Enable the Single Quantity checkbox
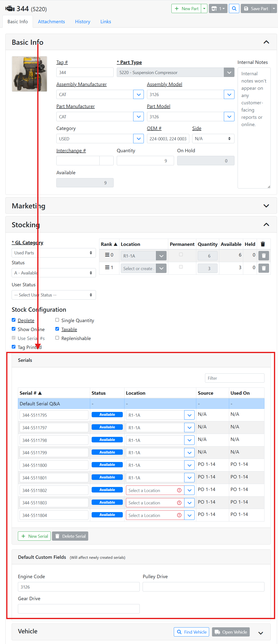The height and width of the screenshot is (644, 278). pyautogui.click(x=57, y=320)
